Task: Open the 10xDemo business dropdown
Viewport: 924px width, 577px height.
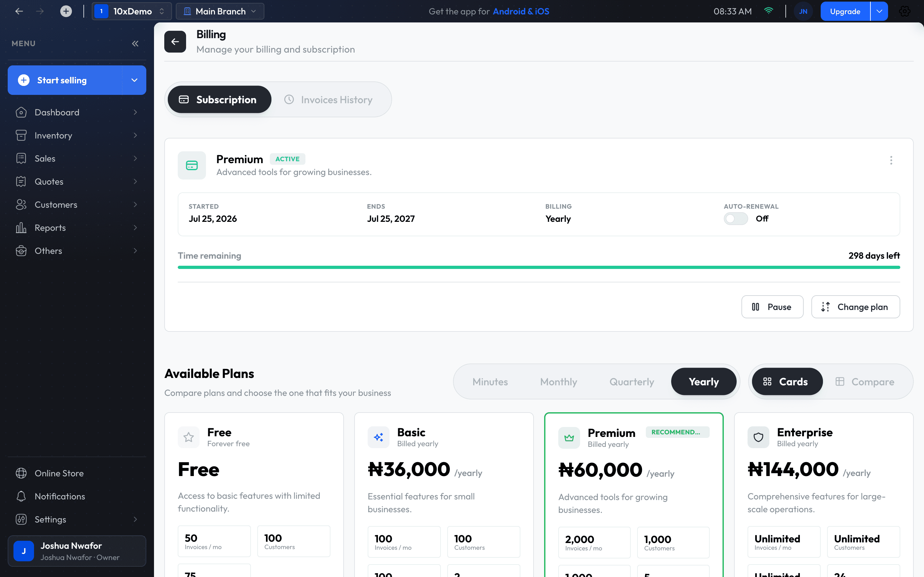Action: tap(132, 12)
